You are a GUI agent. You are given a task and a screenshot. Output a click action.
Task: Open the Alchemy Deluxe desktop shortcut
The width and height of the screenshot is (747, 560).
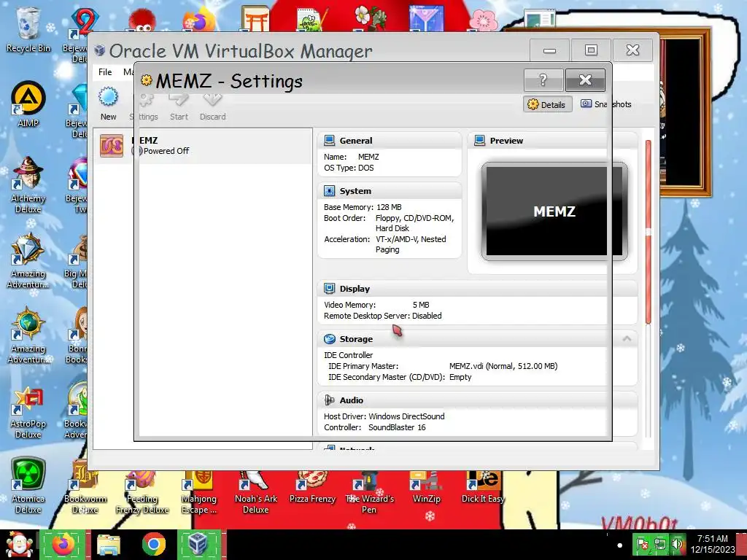click(28, 184)
